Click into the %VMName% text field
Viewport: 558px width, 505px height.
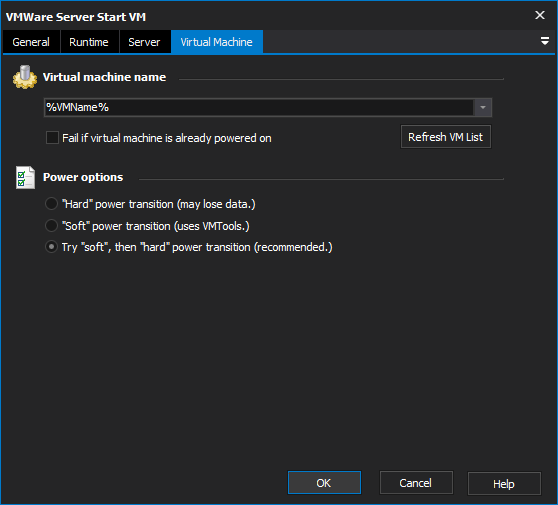(x=259, y=107)
